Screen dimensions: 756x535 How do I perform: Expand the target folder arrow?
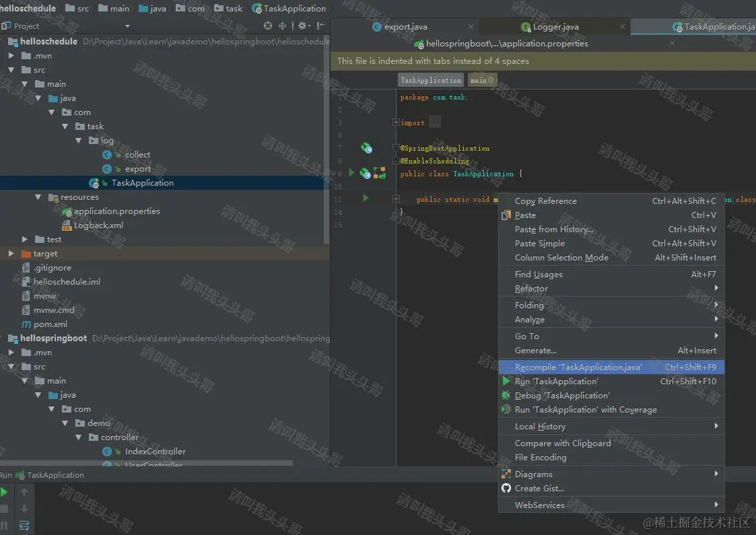coord(11,254)
